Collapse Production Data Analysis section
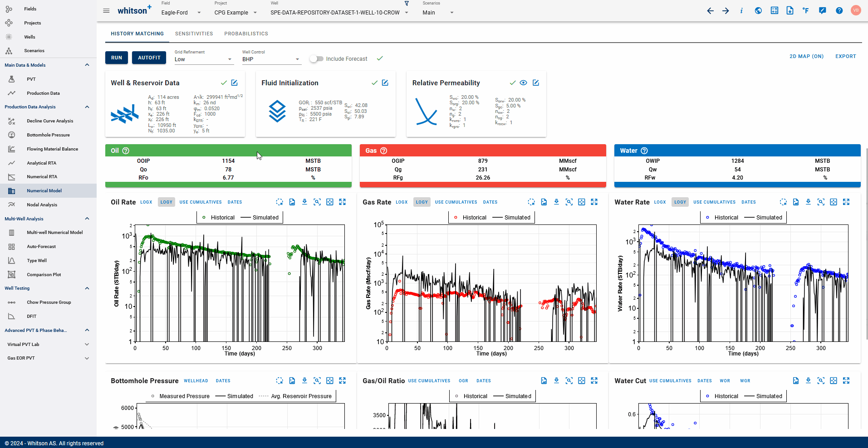The height and width of the screenshot is (448, 868). [87, 107]
